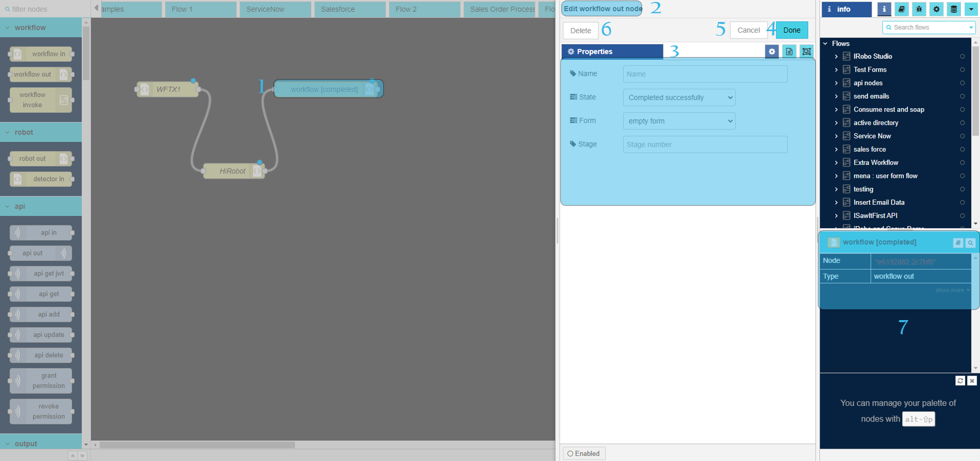The height and width of the screenshot is (461, 980).
Task: Expand the Test Forms flow tree item
Action: 836,70
